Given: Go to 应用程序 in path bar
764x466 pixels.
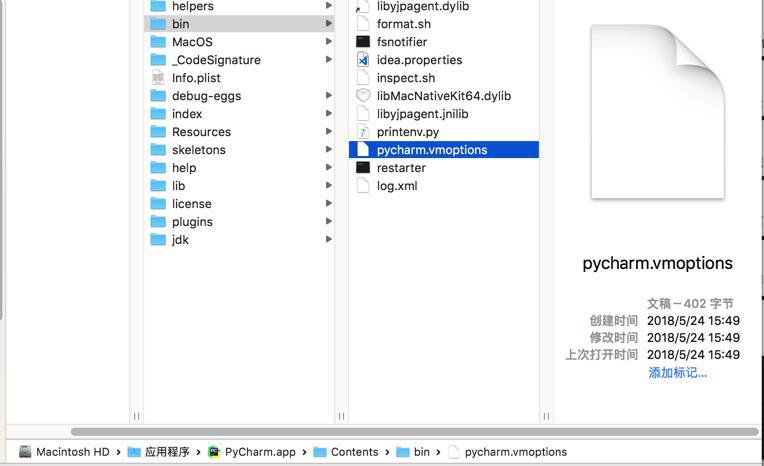Looking at the screenshot, I should point(159,452).
